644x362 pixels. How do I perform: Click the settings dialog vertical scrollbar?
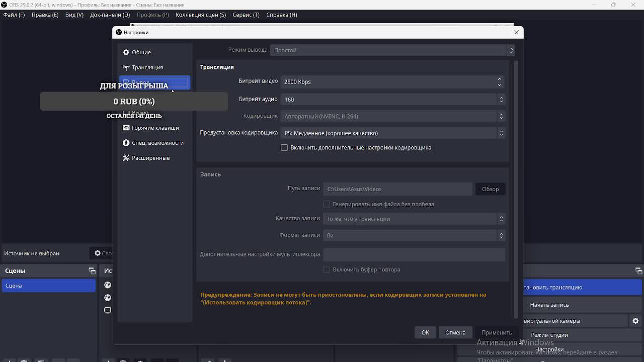(516, 189)
